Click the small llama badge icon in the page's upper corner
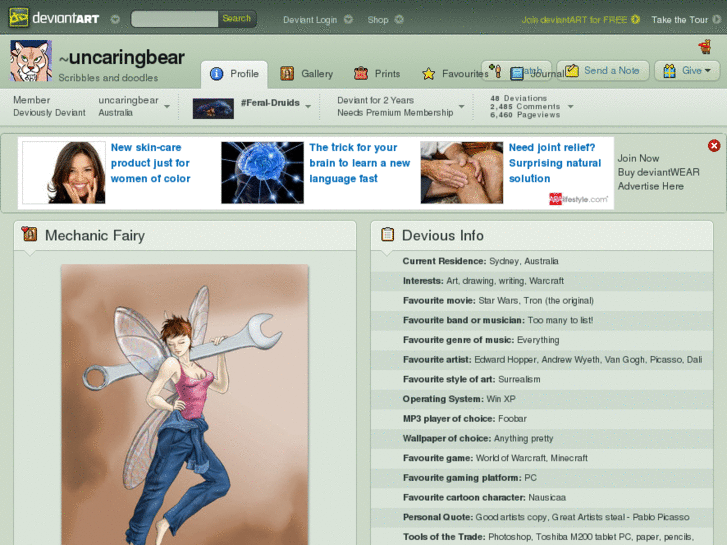The height and width of the screenshot is (545, 727). coord(705,47)
